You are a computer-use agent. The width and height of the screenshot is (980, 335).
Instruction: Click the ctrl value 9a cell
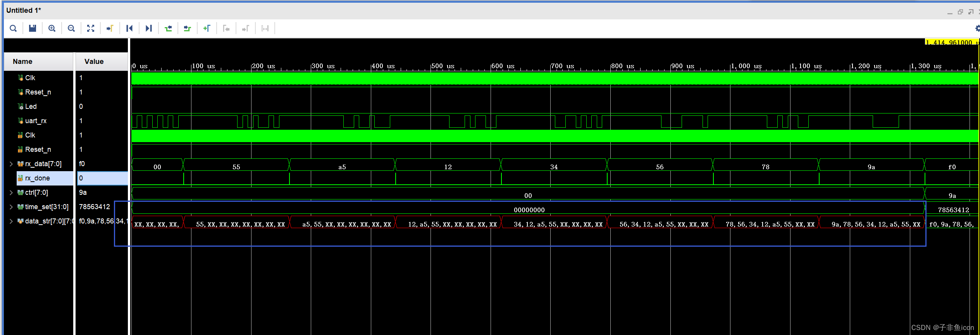[83, 192]
